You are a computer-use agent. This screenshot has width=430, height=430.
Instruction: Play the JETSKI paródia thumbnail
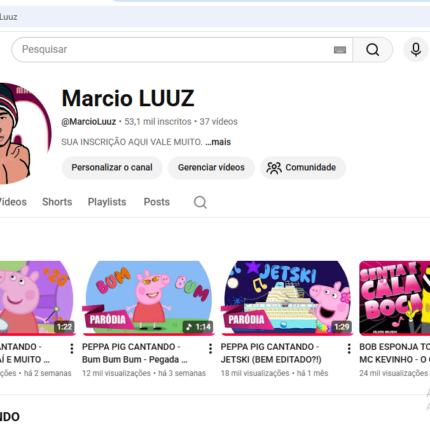pyautogui.click(x=287, y=298)
